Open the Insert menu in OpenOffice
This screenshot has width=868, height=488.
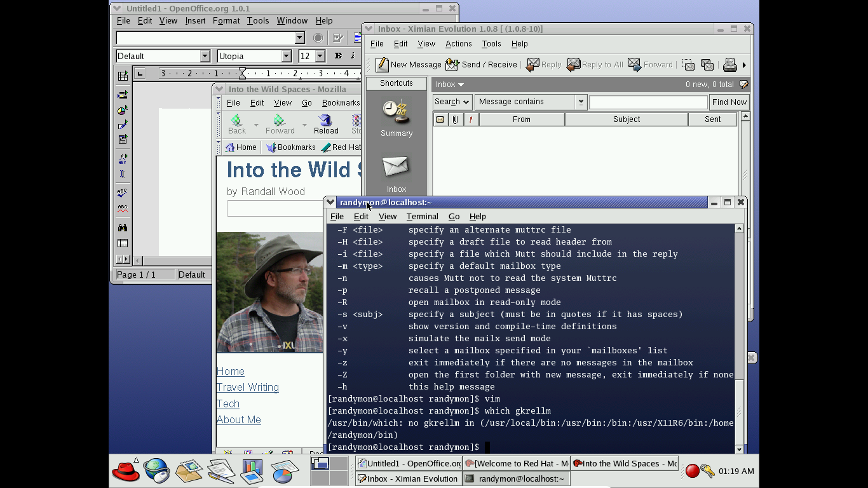(x=195, y=21)
